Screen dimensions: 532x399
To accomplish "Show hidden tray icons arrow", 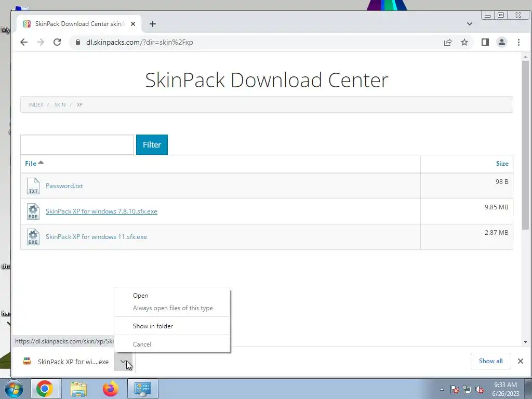I will tap(442, 389).
